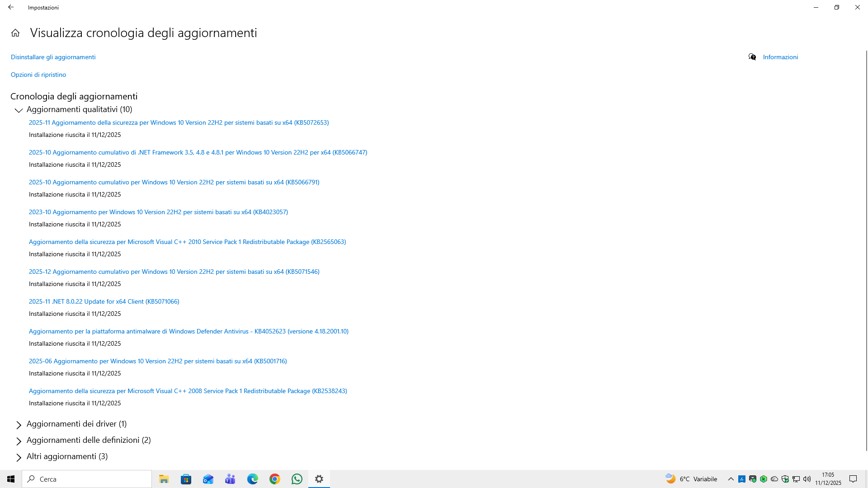Image resolution: width=868 pixels, height=488 pixels.
Task: Go back with the Impostazioni back arrow
Action: click(x=11, y=7)
